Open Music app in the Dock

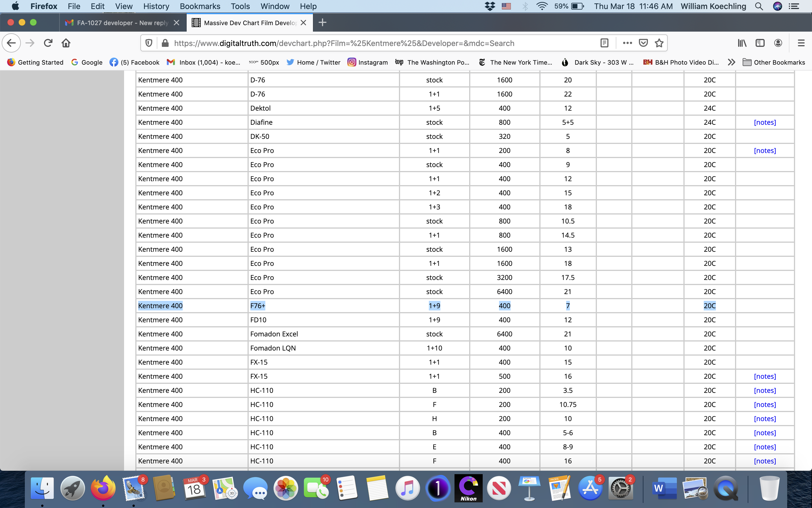[x=407, y=488]
